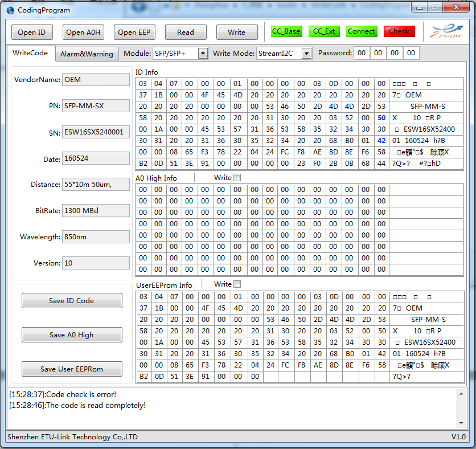Click the 'Shenzhen ETU-Link Technology Co,.LTD' status text
Screen dimensions: 476x449
pyautogui.click(x=72, y=437)
